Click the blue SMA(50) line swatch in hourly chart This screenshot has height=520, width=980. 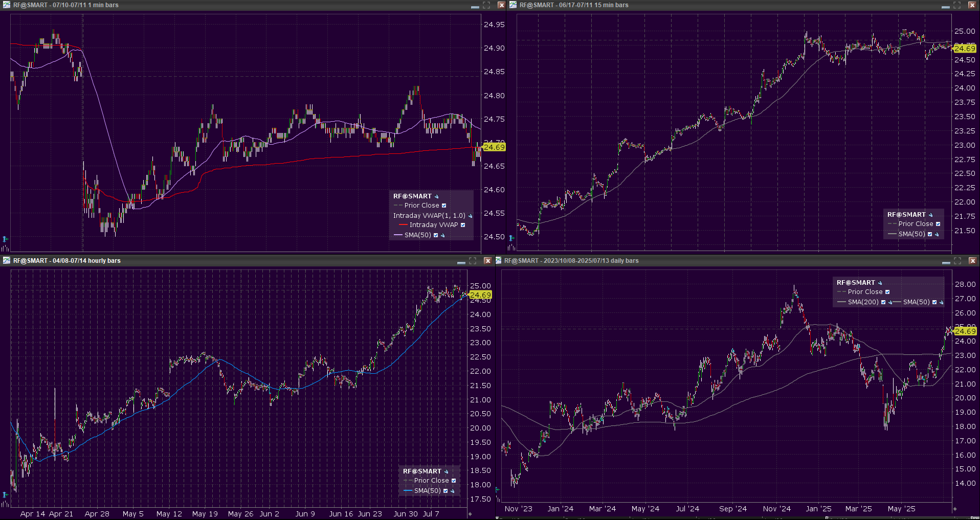coord(408,491)
